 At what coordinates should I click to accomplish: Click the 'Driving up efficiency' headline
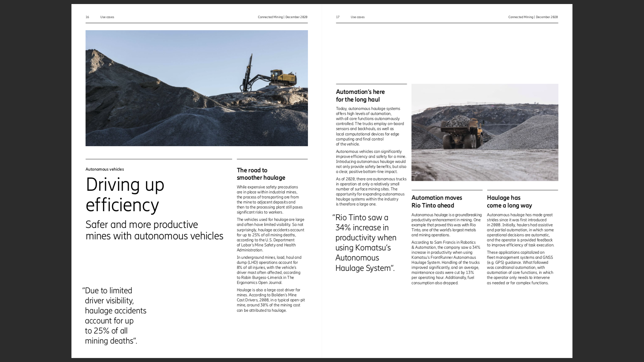(125, 194)
